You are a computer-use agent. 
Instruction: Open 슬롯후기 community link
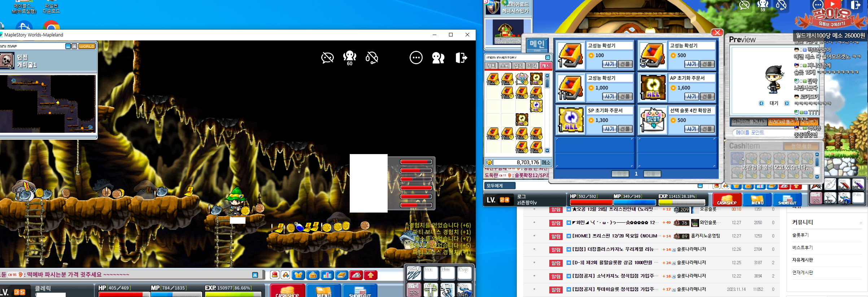point(800,235)
